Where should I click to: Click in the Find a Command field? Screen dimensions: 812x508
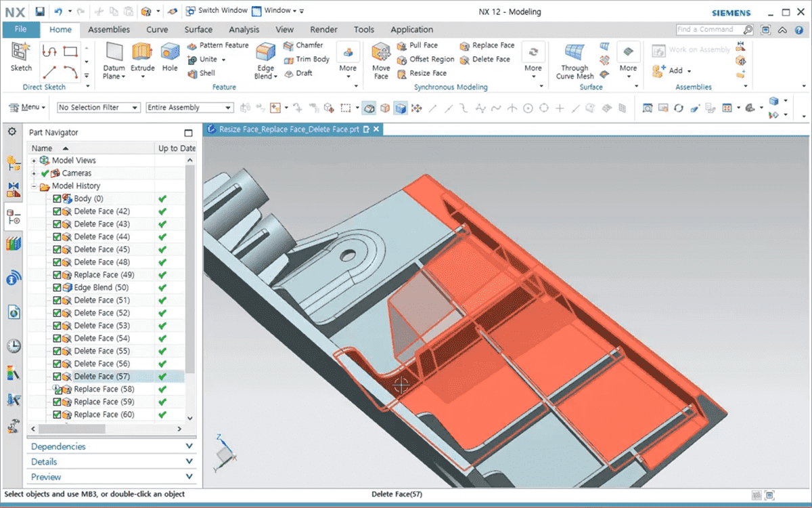point(709,29)
